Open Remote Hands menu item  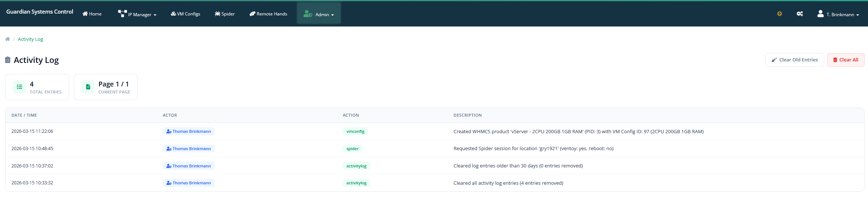pyautogui.click(x=268, y=14)
